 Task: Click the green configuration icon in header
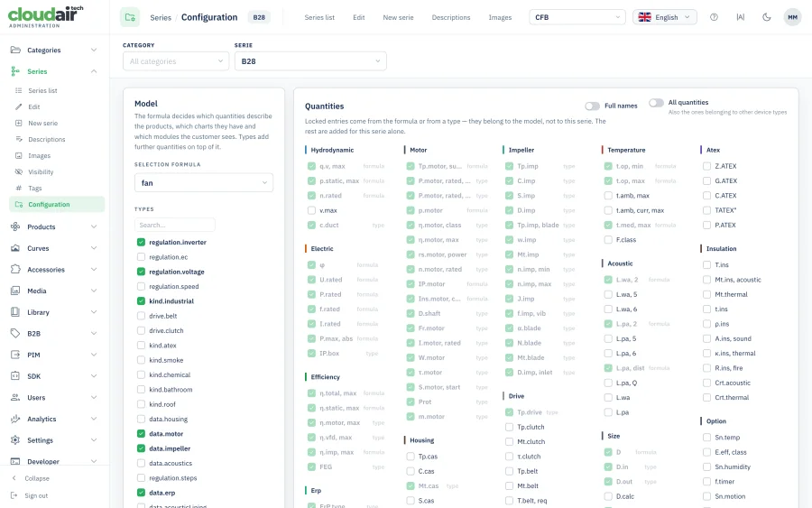click(130, 17)
